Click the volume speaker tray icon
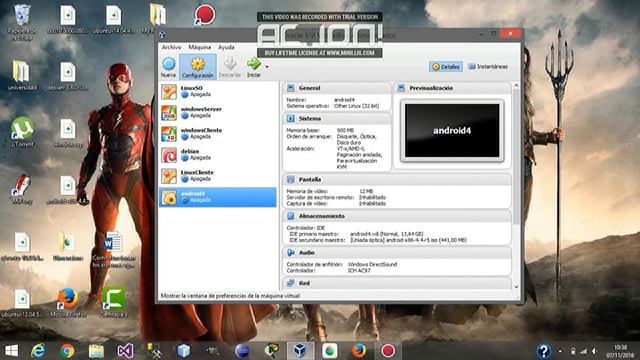Image resolution: width=640 pixels, height=360 pixels. [595, 351]
